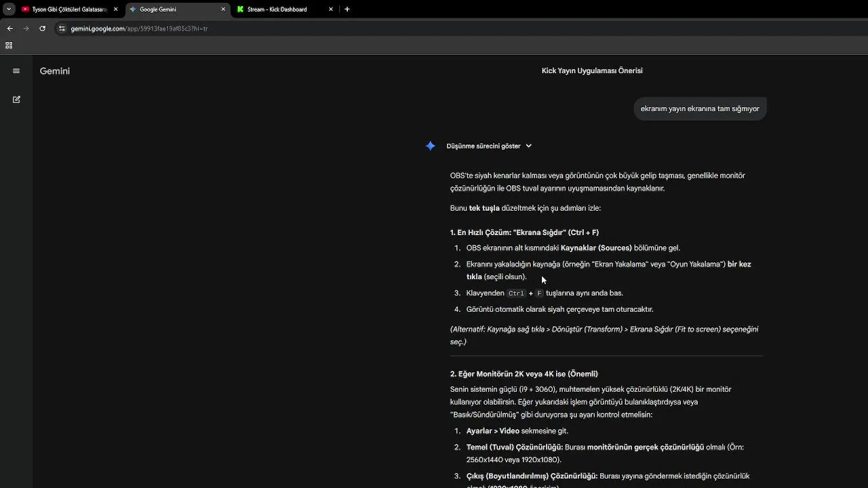The width and height of the screenshot is (868, 488).
Task: Close the Stream - Kick Dashboard tab
Action: pos(331,9)
